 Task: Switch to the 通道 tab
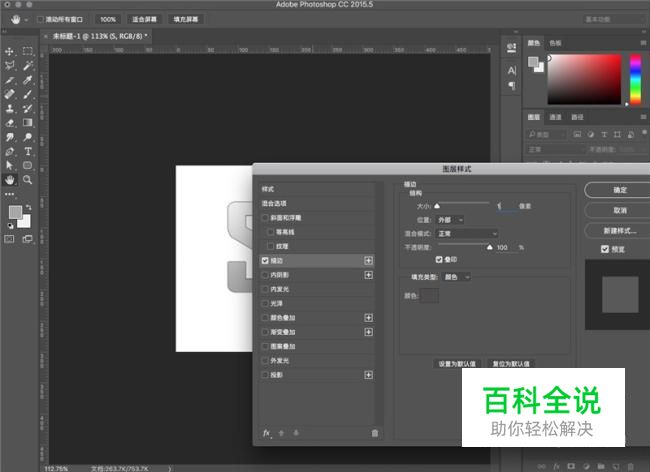pyautogui.click(x=555, y=117)
